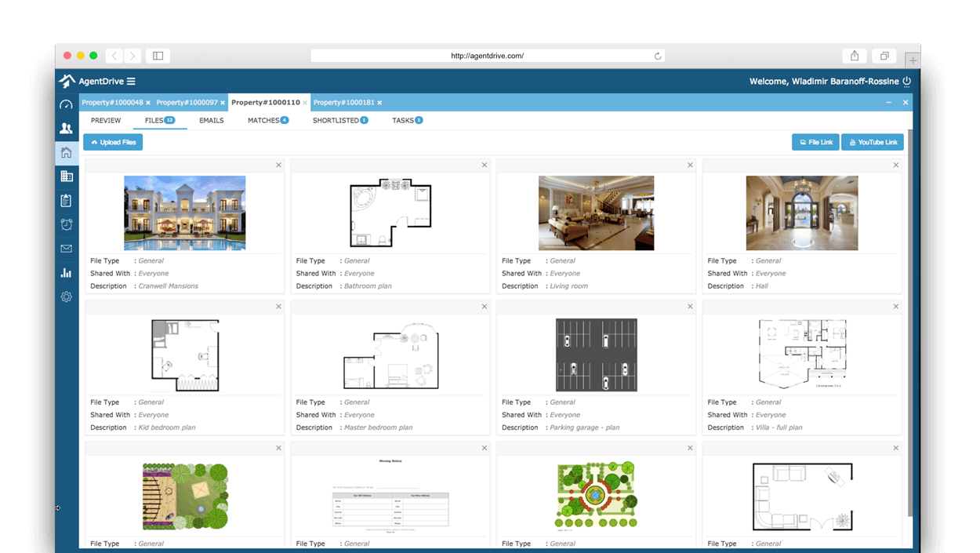Remove the Cranwell Mansions file card
Screen dimensions: 980x553
coord(278,165)
